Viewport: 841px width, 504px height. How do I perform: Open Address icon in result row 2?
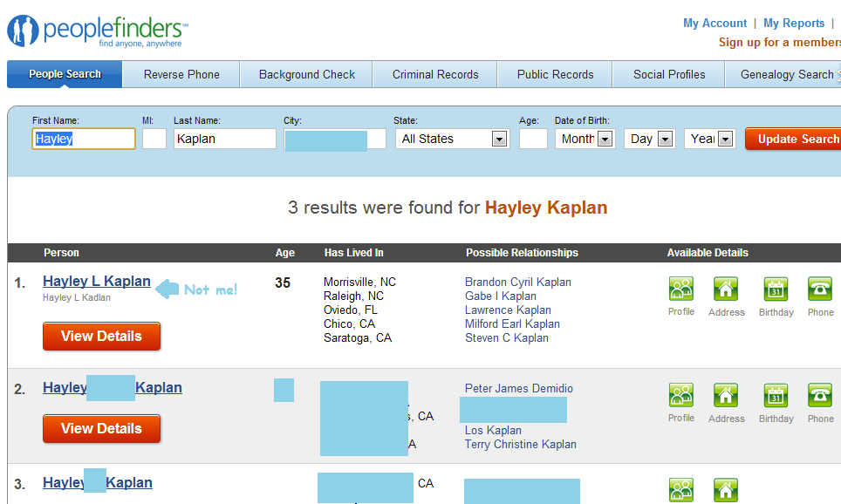click(726, 395)
